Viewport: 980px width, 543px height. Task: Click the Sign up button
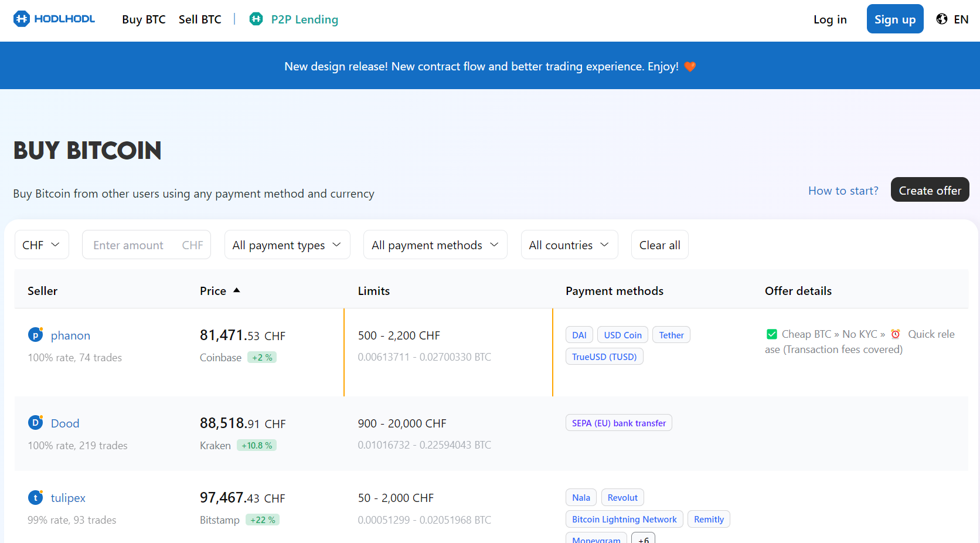[895, 19]
